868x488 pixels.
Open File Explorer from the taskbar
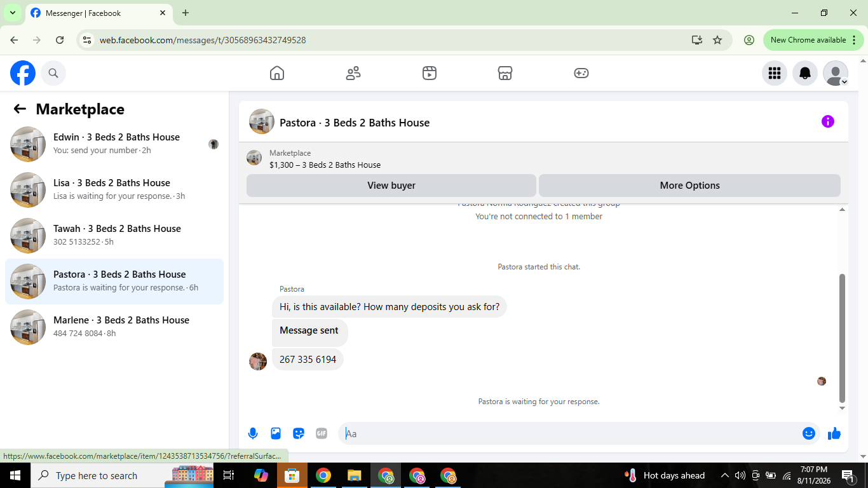[x=355, y=475]
